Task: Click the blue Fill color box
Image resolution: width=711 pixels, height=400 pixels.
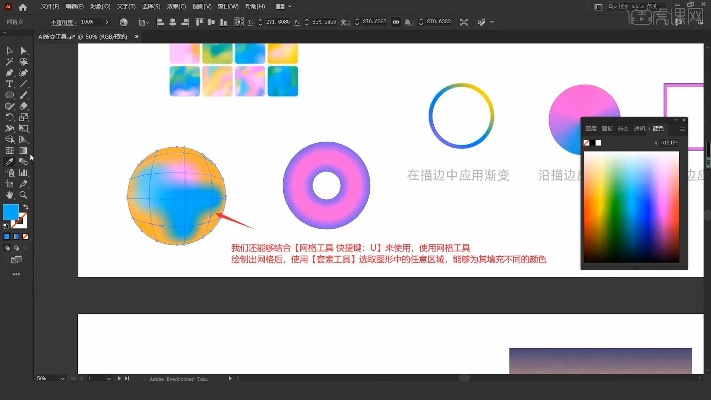Action: pyautogui.click(x=11, y=212)
